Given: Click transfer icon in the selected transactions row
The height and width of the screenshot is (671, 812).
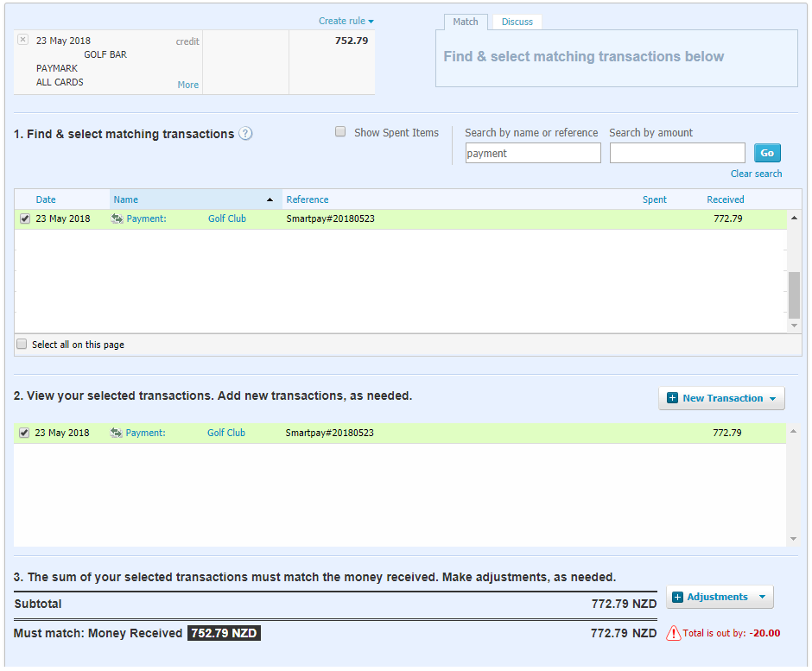Looking at the screenshot, I should [116, 434].
